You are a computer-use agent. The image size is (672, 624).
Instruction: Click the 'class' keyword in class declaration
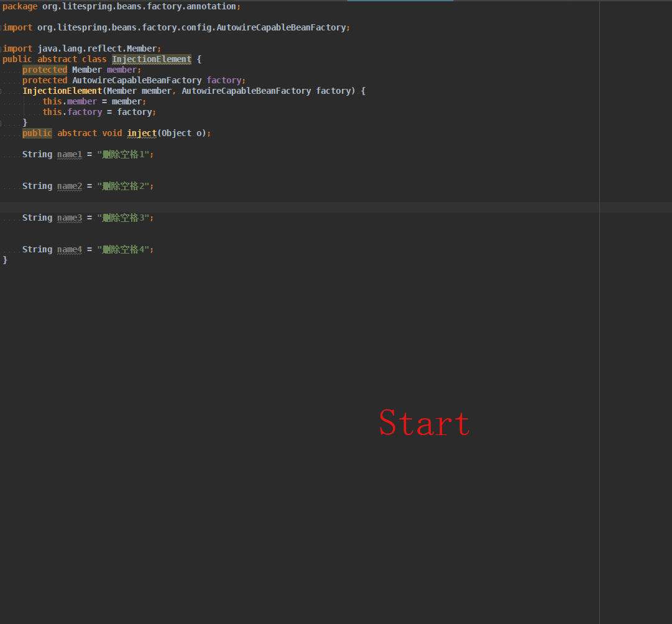[94, 59]
